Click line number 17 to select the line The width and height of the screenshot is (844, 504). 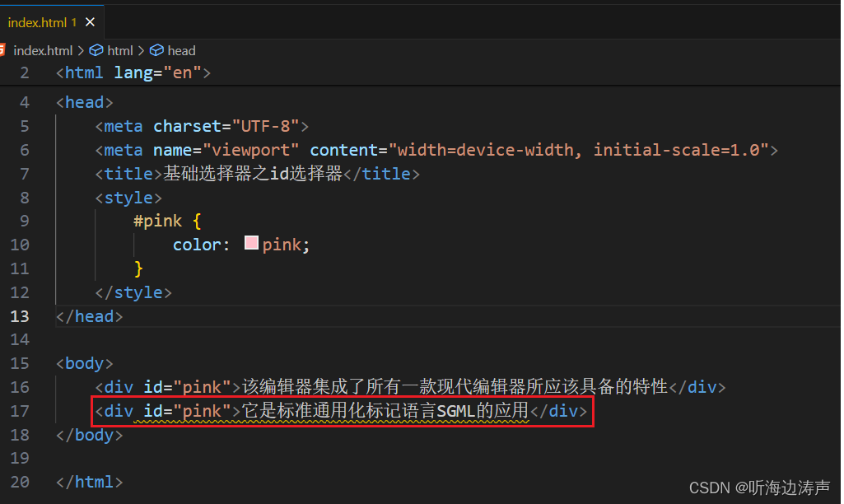point(21,410)
